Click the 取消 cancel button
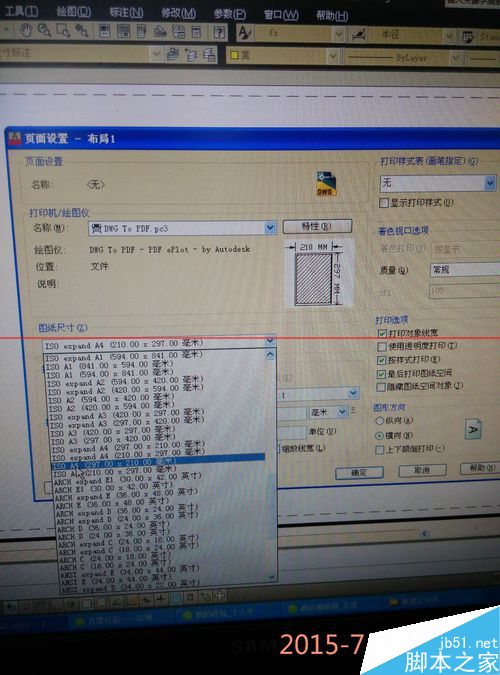The width and height of the screenshot is (500, 675). point(422,471)
